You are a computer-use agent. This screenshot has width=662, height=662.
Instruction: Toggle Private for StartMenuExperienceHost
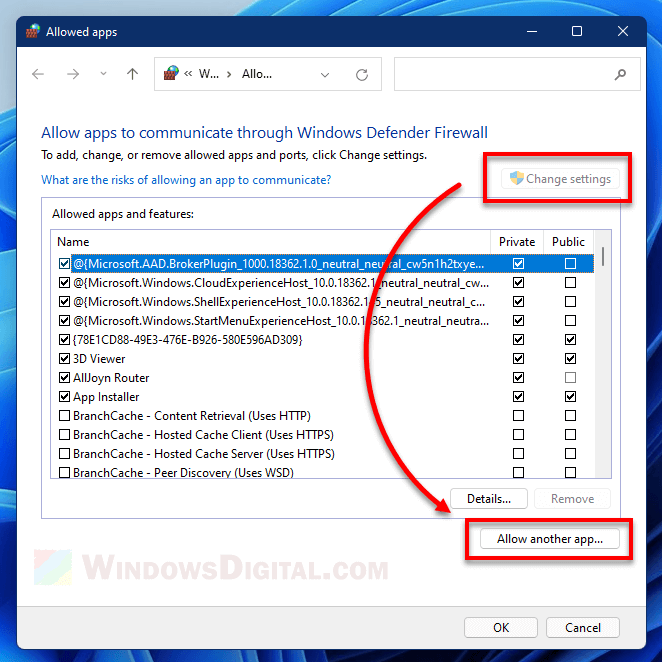click(x=518, y=321)
